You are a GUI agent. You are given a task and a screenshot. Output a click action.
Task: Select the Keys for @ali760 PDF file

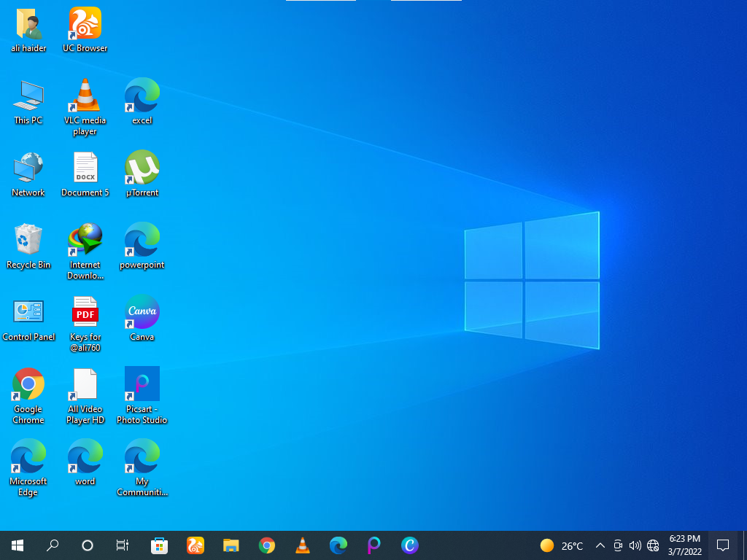(x=85, y=324)
